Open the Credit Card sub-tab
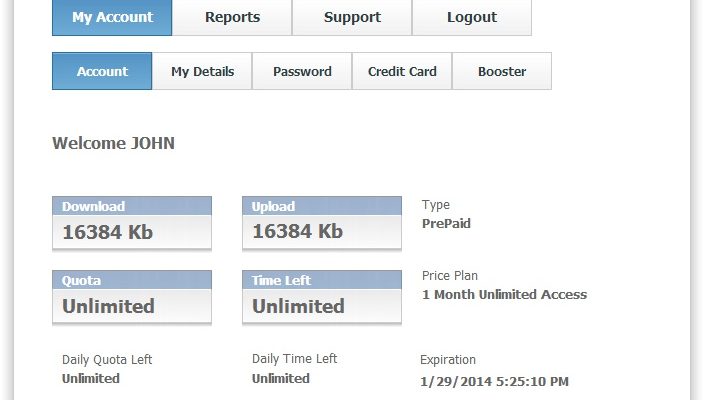This screenshot has width=704, height=400. click(x=402, y=71)
